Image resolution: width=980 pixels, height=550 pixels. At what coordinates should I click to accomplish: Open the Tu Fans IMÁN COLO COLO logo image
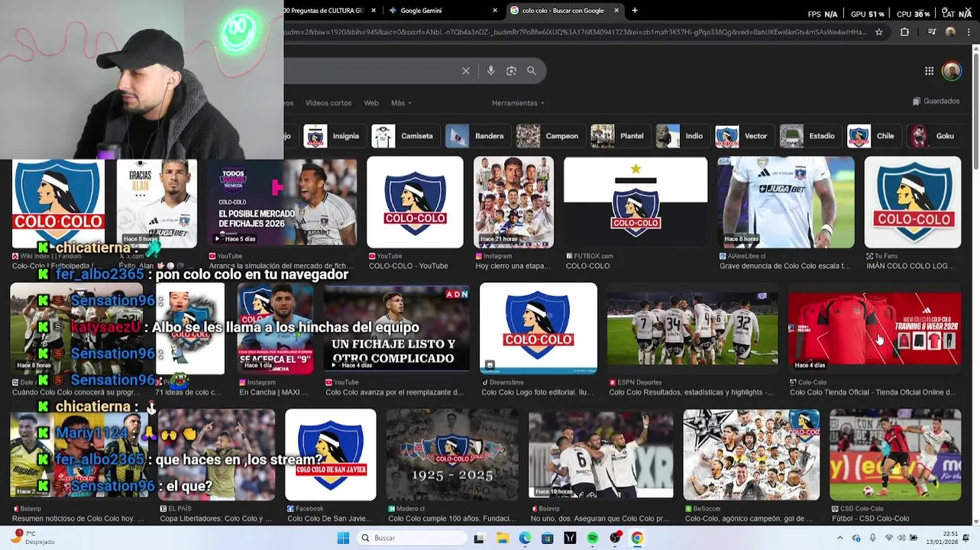(x=913, y=202)
